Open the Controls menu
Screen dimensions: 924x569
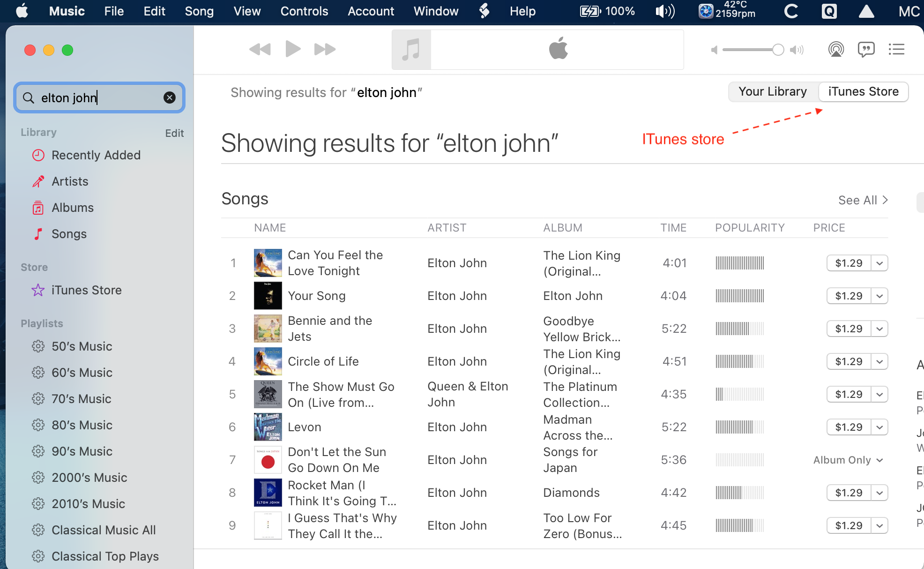(304, 11)
